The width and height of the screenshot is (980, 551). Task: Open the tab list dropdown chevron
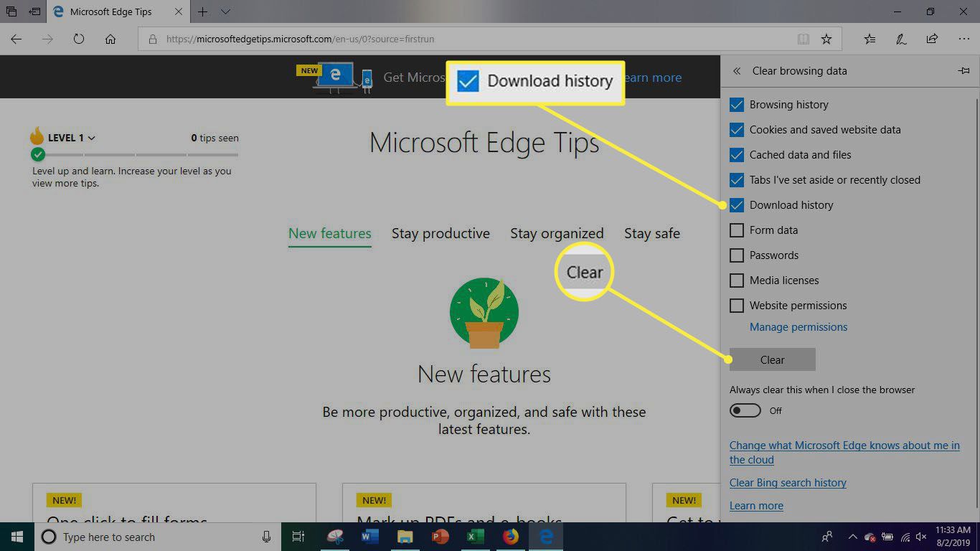[x=226, y=12]
